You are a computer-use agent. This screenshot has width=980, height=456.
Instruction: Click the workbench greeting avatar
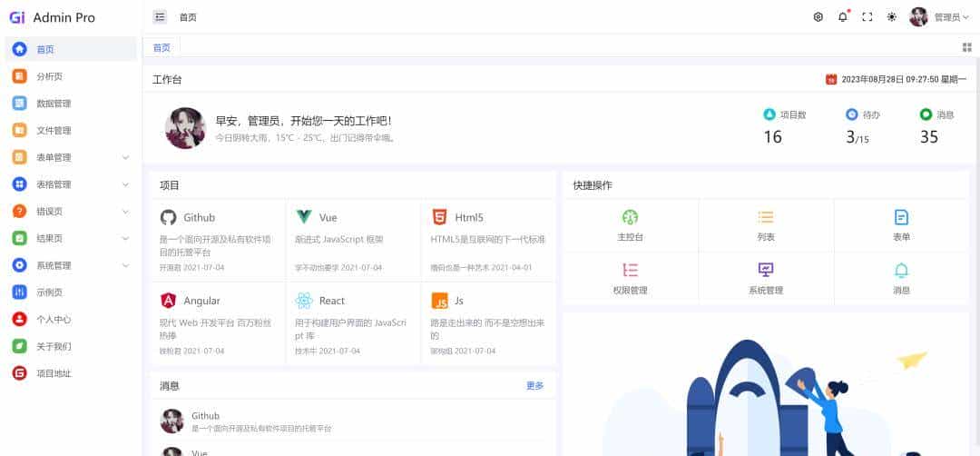click(185, 127)
